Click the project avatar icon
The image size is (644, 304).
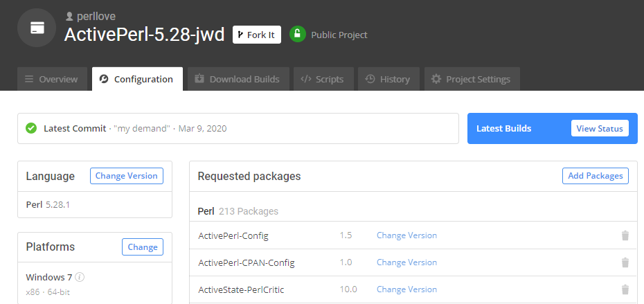coord(37,28)
